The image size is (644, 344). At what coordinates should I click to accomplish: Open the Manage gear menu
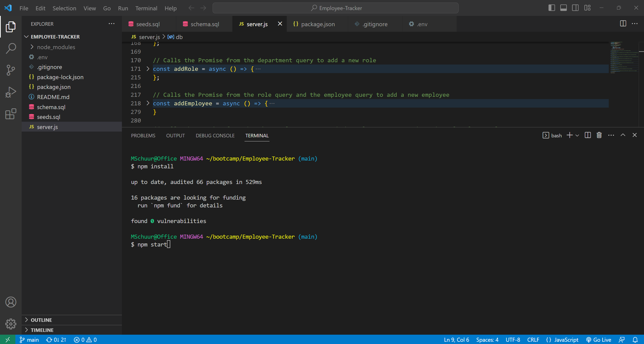pyautogui.click(x=10, y=324)
